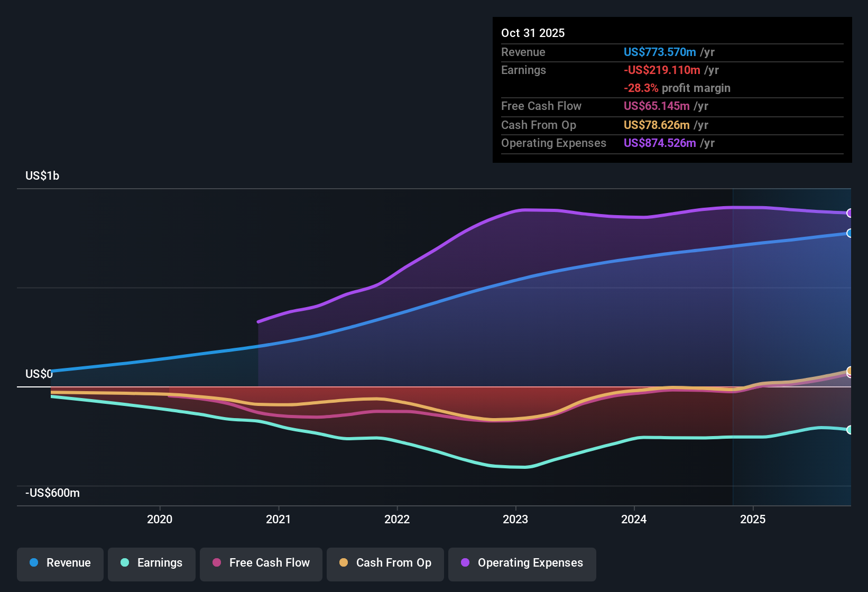This screenshot has width=868, height=592.
Task: Click the pink Free Cash Flow legend dot
Action: [216, 563]
